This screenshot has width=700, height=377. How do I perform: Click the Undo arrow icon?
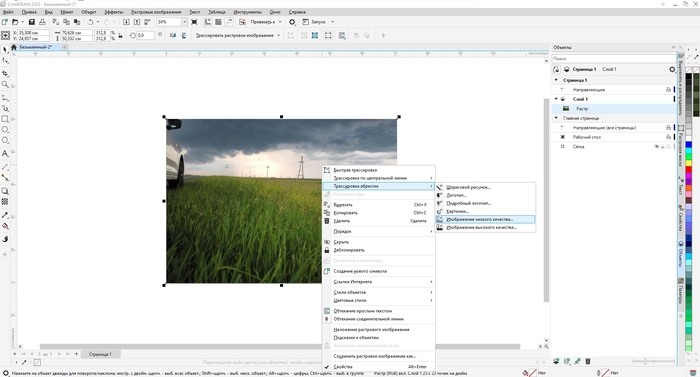click(x=91, y=21)
